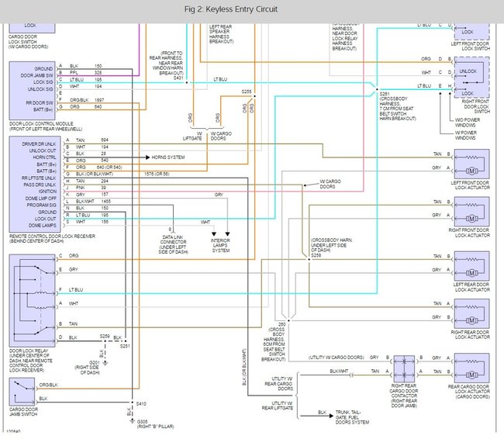The width and height of the screenshot is (504, 439).
Task: Click the 'INTERIOR LAMPS SYSTEM' label
Action: [x=220, y=245]
